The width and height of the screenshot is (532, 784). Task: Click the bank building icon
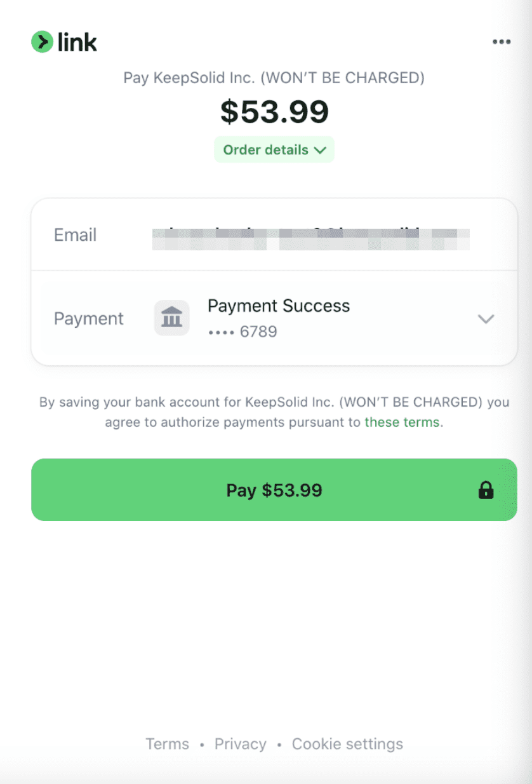(x=171, y=318)
